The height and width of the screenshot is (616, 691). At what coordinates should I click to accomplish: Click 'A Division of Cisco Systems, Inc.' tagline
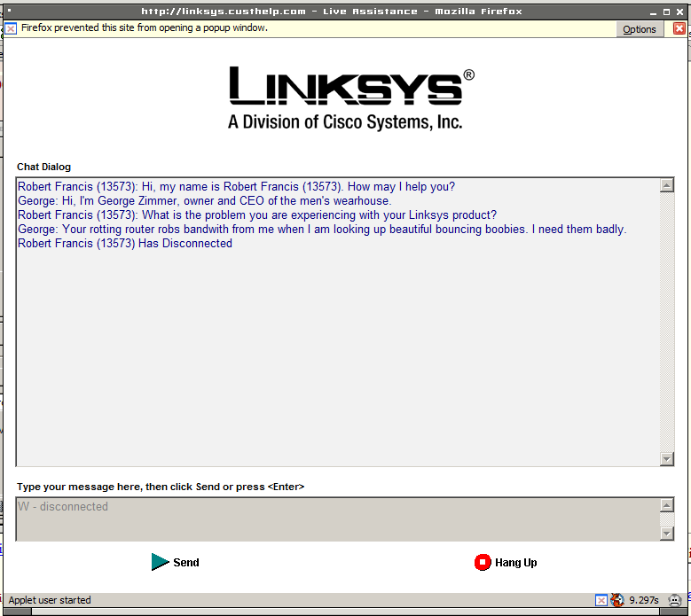click(345, 122)
